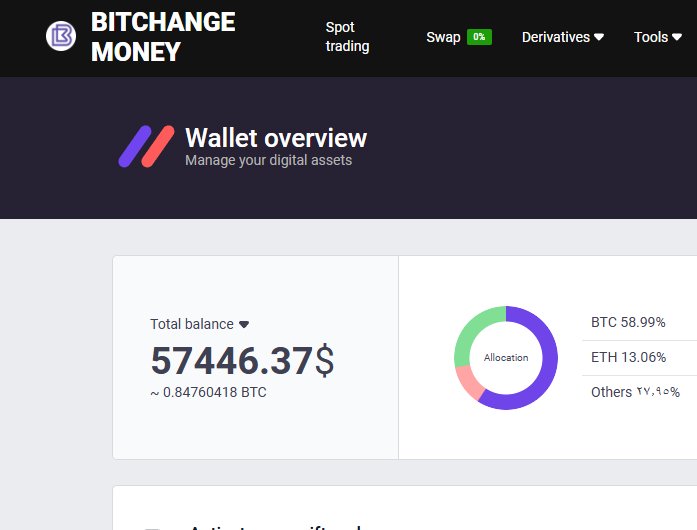The image size is (697, 530).
Task: Open the Swap menu item
Action: 443,37
